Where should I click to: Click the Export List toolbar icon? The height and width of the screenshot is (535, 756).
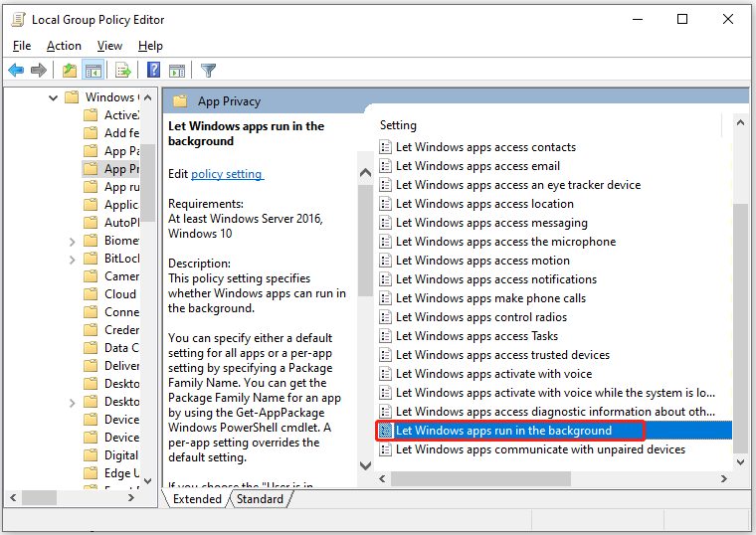click(123, 71)
